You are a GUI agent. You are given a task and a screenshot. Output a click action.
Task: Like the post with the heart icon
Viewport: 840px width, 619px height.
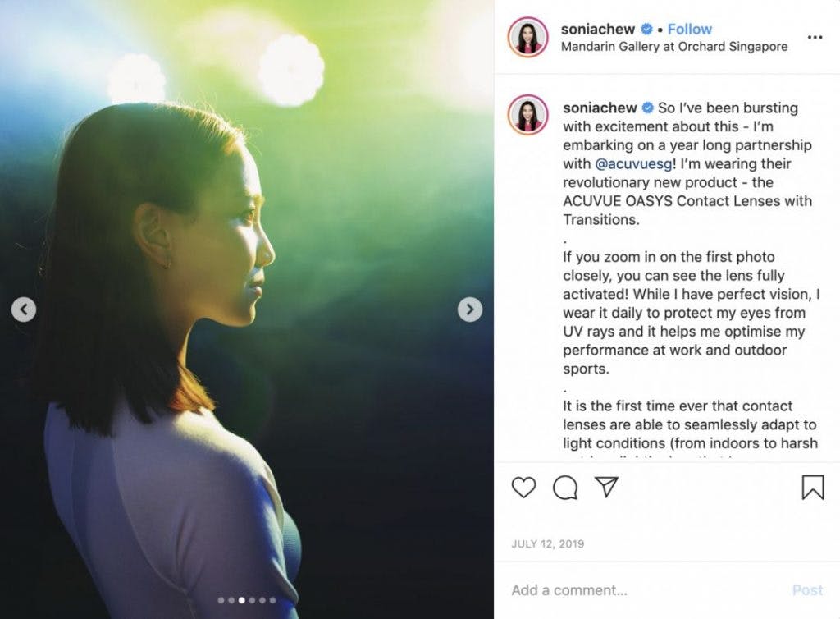(x=523, y=487)
